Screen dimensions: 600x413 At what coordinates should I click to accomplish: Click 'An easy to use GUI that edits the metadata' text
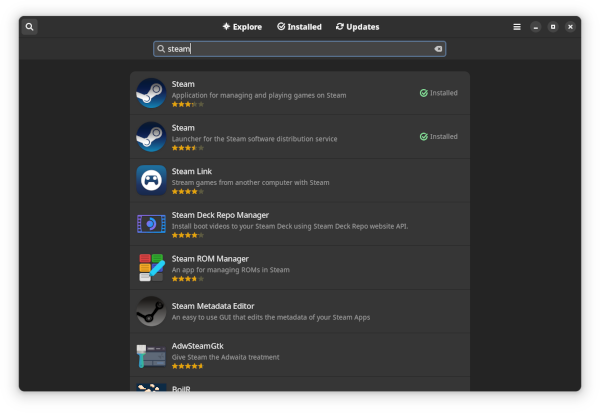271,317
